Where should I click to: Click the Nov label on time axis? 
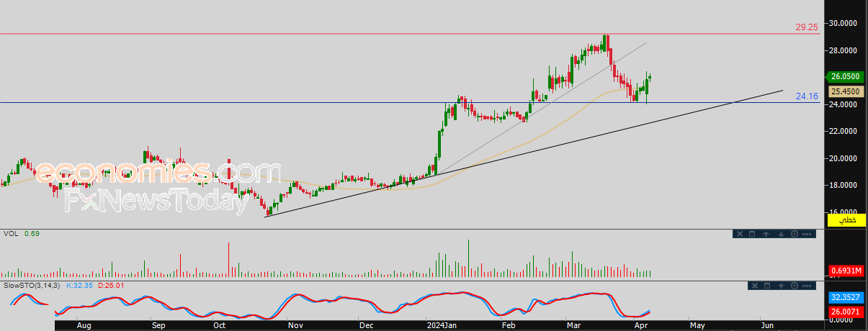[x=295, y=326]
